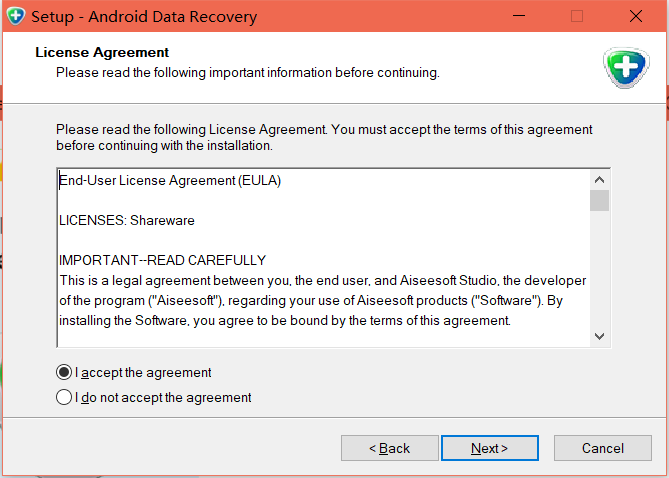This screenshot has width=669, height=478.
Task: Click the license text scroll down arrow
Action: click(x=599, y=336)
